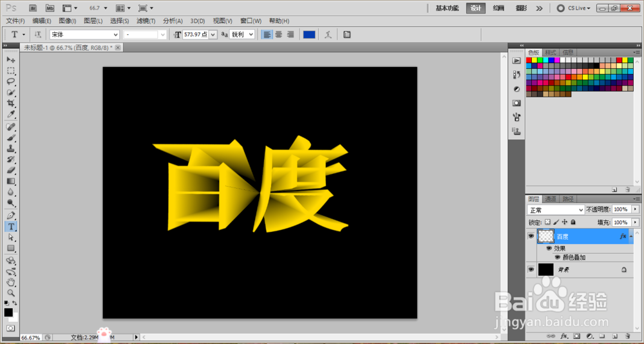Collapse the 百度 layer effects list
The image size is (644, 344).
[x=631, y=236]
